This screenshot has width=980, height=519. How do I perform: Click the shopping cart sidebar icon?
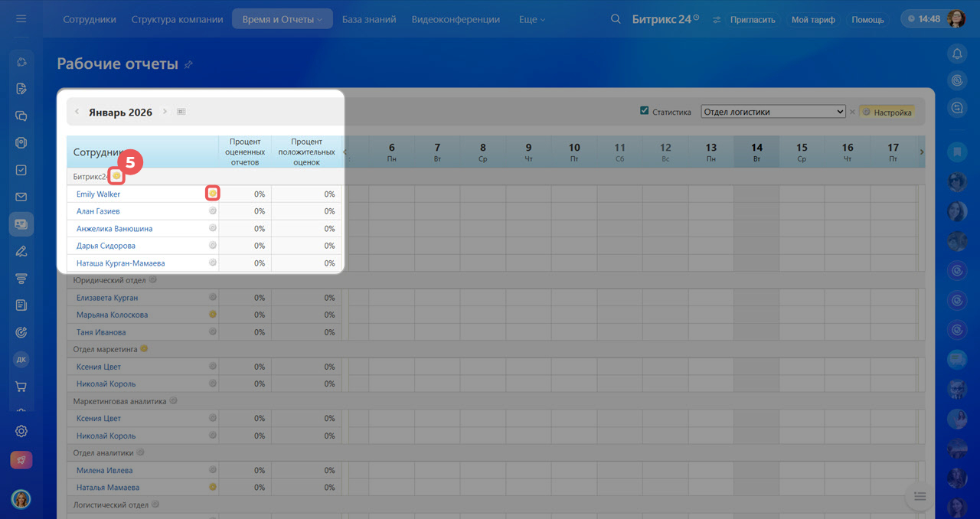(21, 387)
